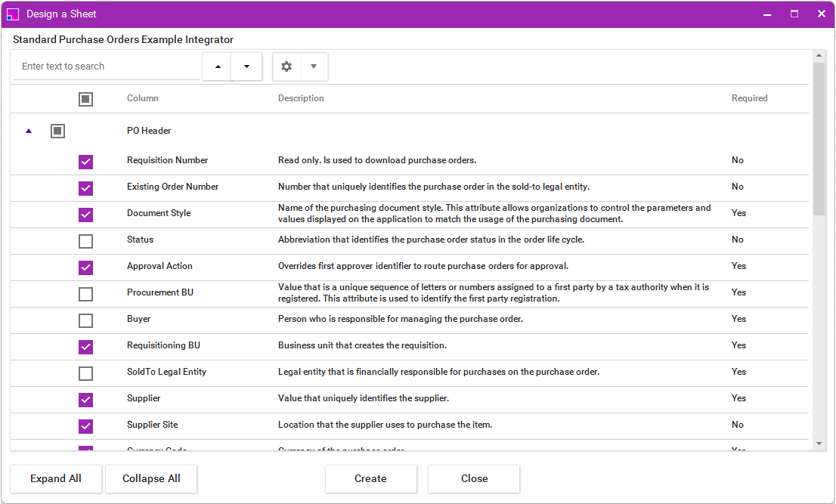This screenshot has height=504, width=836.
Task: Check the Status checkbox
Action: pos(86,241)
